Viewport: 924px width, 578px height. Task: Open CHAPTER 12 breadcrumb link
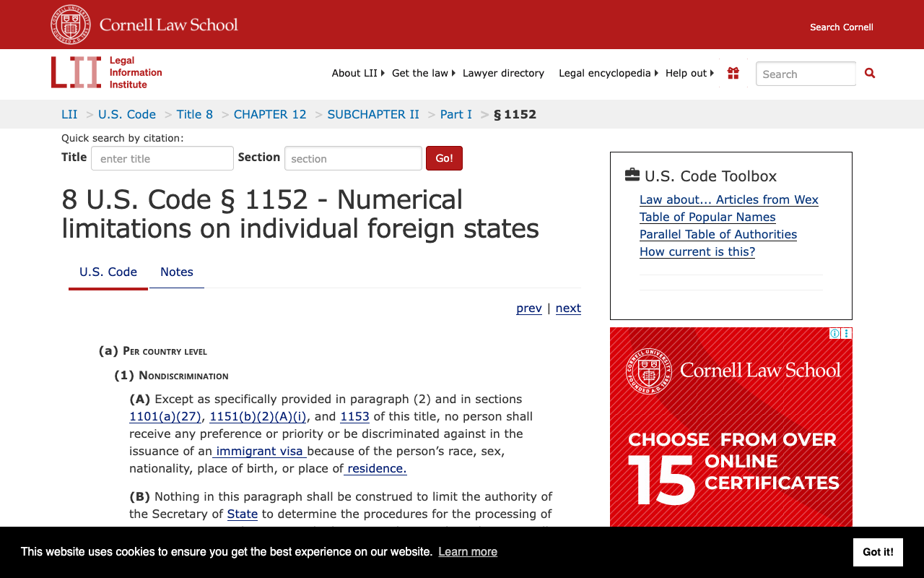click(x=270, y=114)
